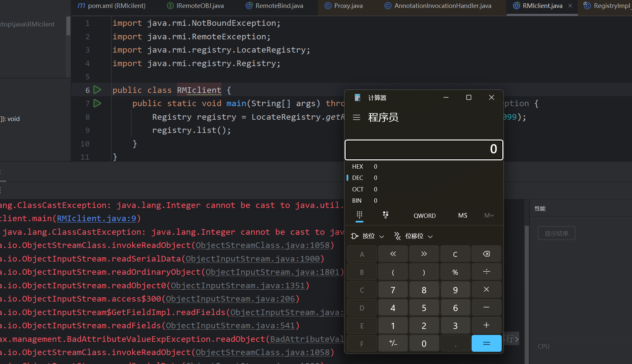Image resolution: width=632 pixels, height=364 pixels.
Task: Switch to the bit toggling keypad icon
Action: 385,215
